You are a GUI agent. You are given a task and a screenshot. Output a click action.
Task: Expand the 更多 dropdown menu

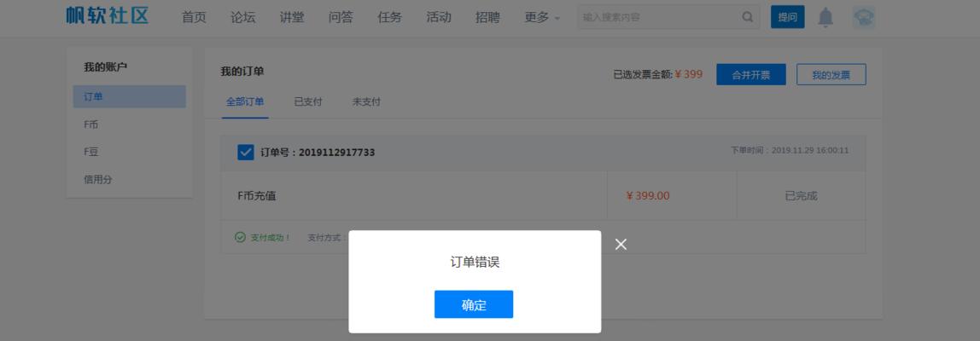pyautogui.click(x=542, y=18)
